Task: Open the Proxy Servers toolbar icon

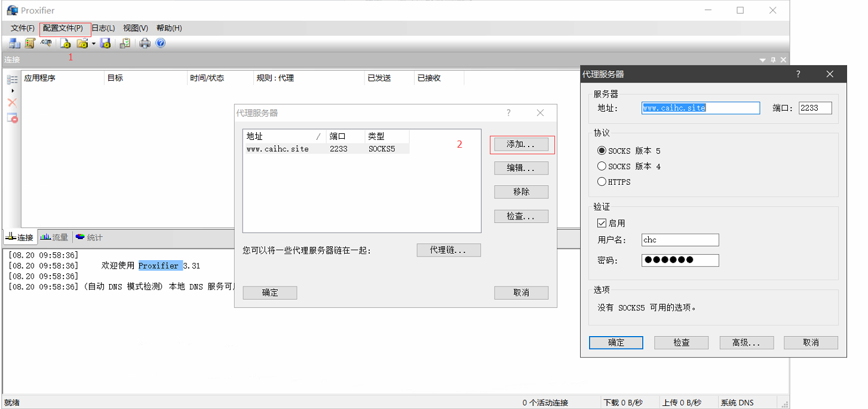Action: coord(14,43)
